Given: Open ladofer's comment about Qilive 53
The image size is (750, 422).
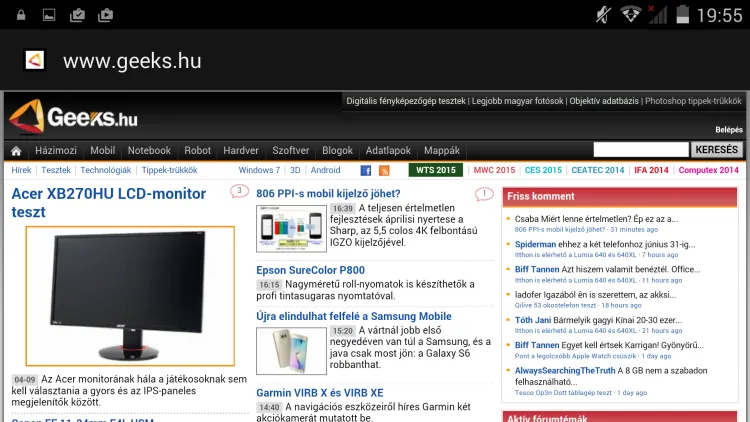Looking at the screenshot, I should (x=595, y=295).
